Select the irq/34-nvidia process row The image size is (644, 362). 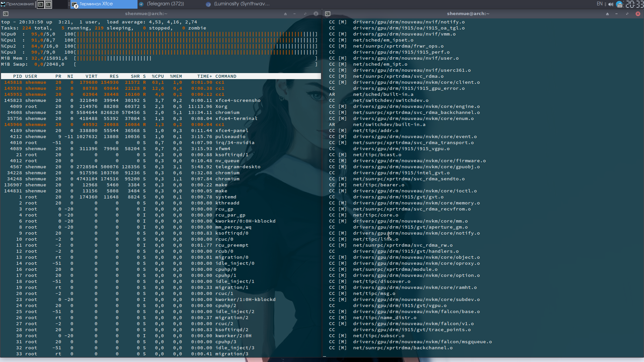[161, 143]
